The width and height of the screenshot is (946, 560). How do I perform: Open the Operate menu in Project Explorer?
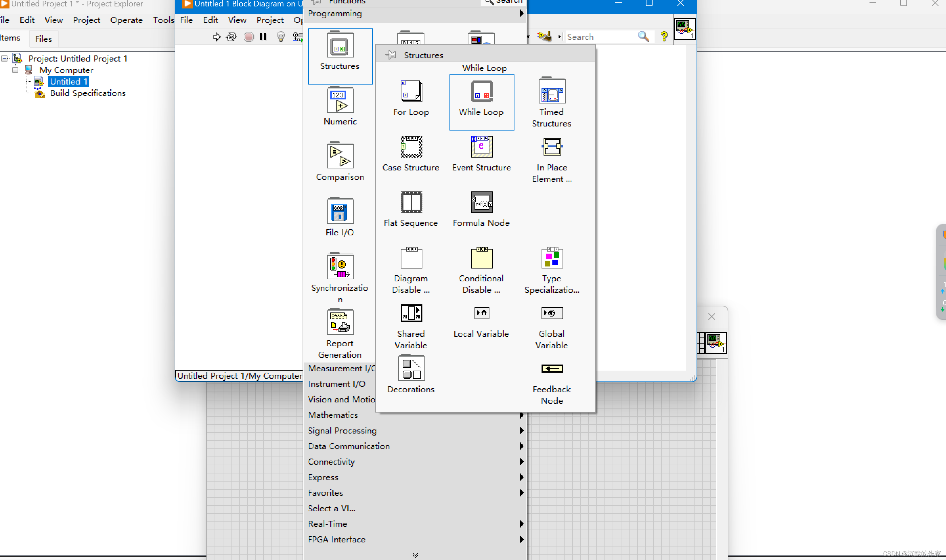pos(126,20)
